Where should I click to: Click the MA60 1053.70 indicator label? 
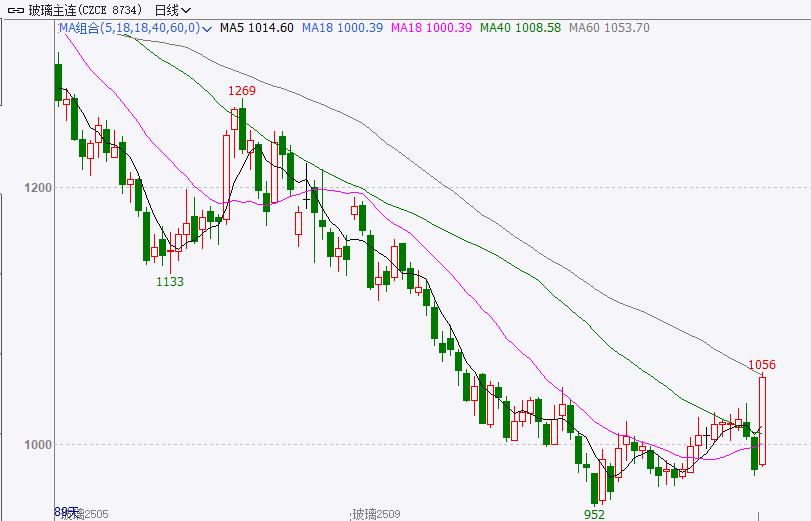click(x=609, y=28)
